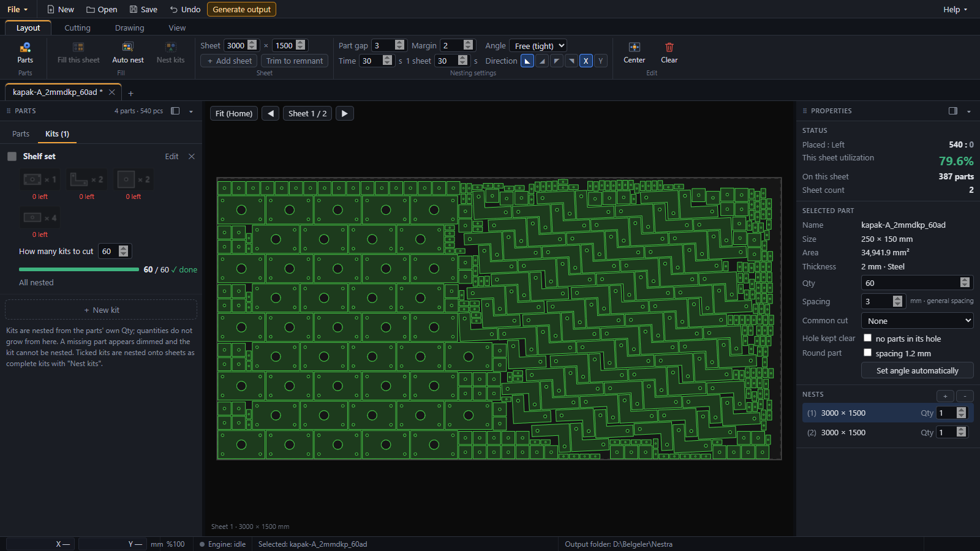Viewport: 980px width, 551px height.
Task: Expand the Help menu
Action: point(956,9)
